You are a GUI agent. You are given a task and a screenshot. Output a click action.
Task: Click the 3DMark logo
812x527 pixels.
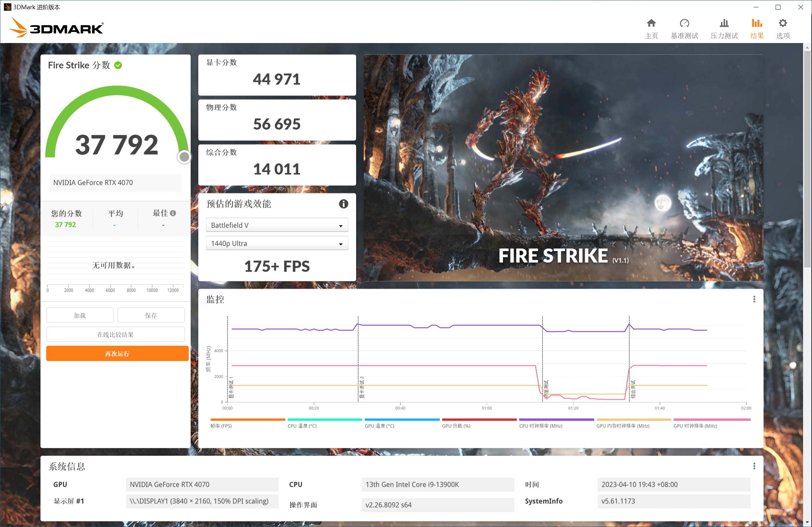[x=56, y=27]
